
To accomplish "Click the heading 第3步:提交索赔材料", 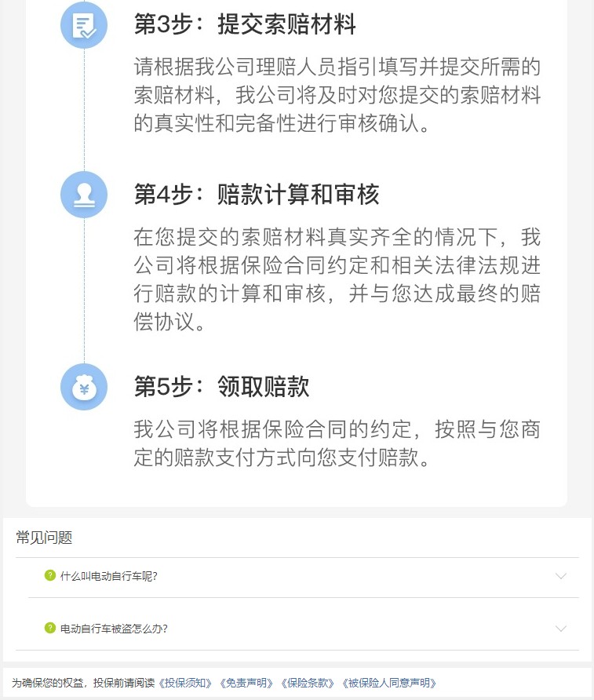I will coord(245,24).
